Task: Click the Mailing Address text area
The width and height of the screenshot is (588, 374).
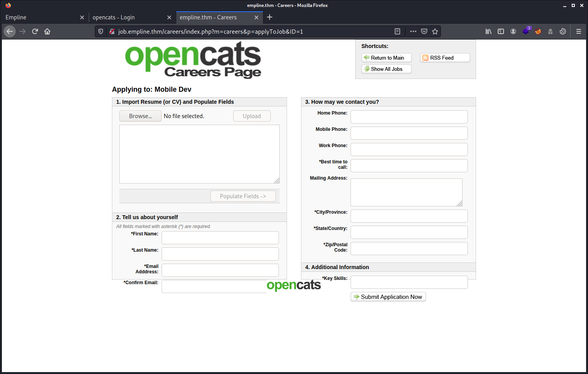Action: coord(406,192)
